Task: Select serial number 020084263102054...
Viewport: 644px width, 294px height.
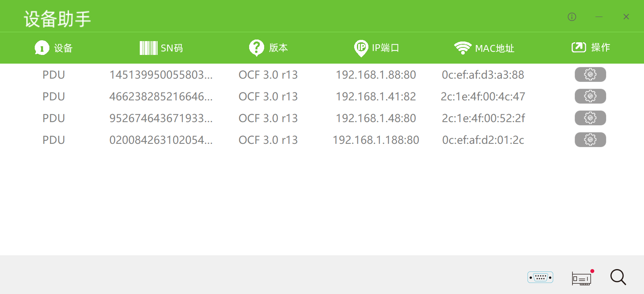Action: tap(161, 140)
